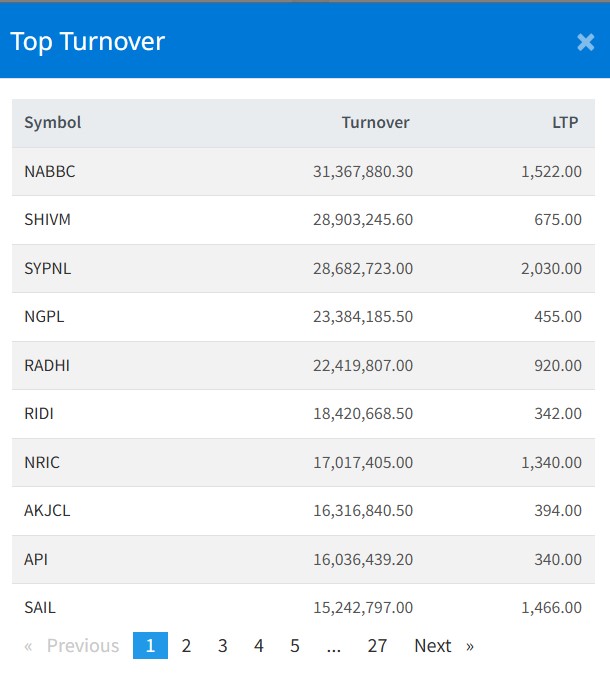The image size is (610, 682).
Task: Select page 5 in pagination
Action: [x=295, y=646]
